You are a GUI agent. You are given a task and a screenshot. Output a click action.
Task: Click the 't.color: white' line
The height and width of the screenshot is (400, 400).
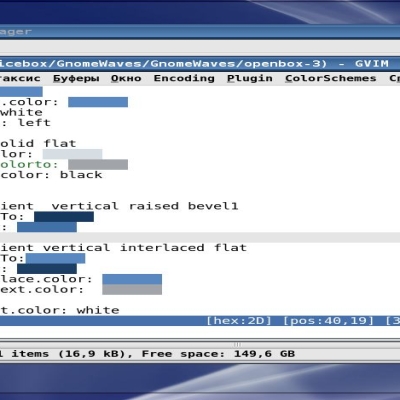[x=60, y=310]
